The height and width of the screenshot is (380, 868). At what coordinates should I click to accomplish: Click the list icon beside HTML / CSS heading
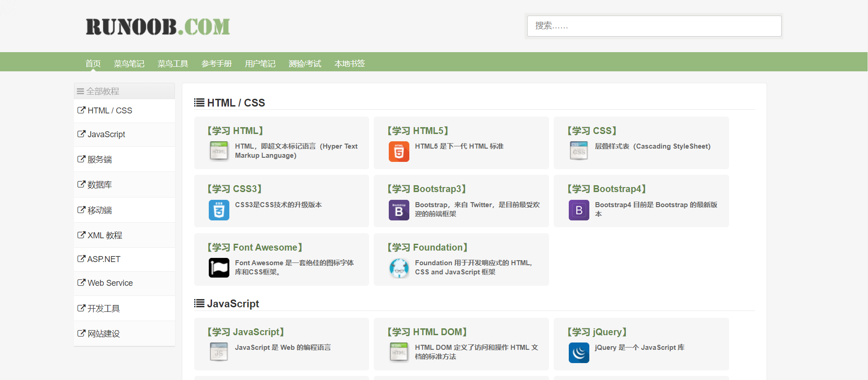pos(199,102)
